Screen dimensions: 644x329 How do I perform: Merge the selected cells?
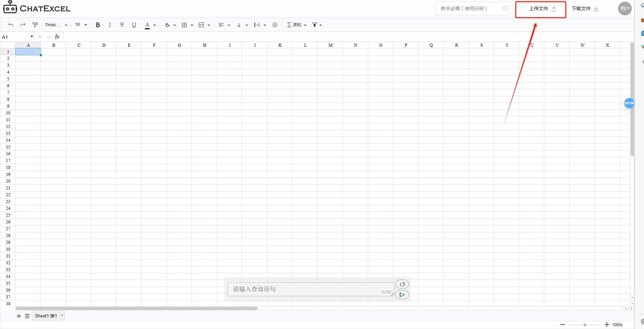click(201, 25)
